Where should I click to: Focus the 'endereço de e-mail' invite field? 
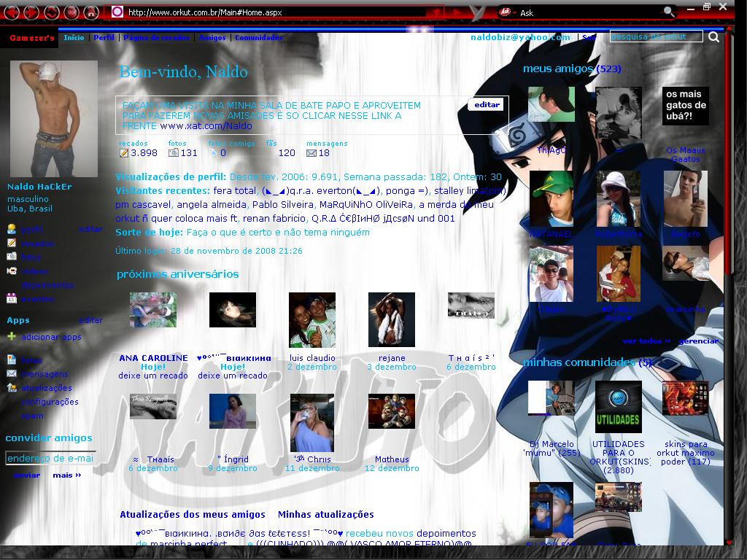point(50,458)
